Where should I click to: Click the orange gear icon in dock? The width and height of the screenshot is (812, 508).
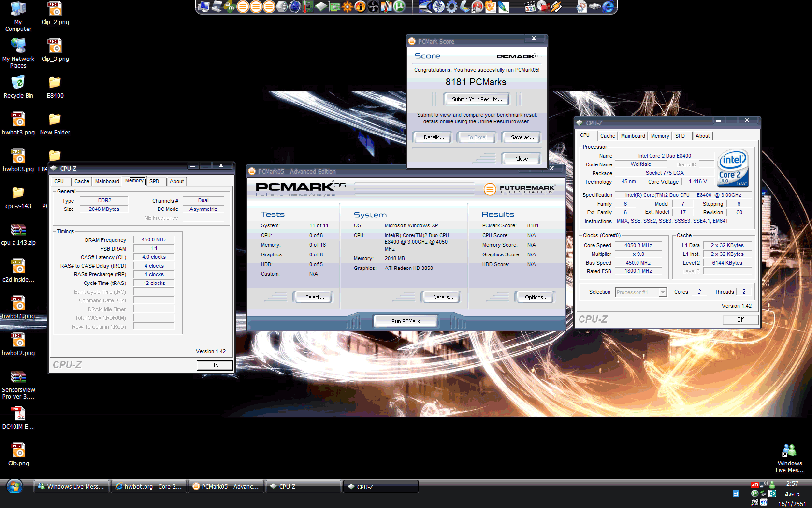[348, 7]
